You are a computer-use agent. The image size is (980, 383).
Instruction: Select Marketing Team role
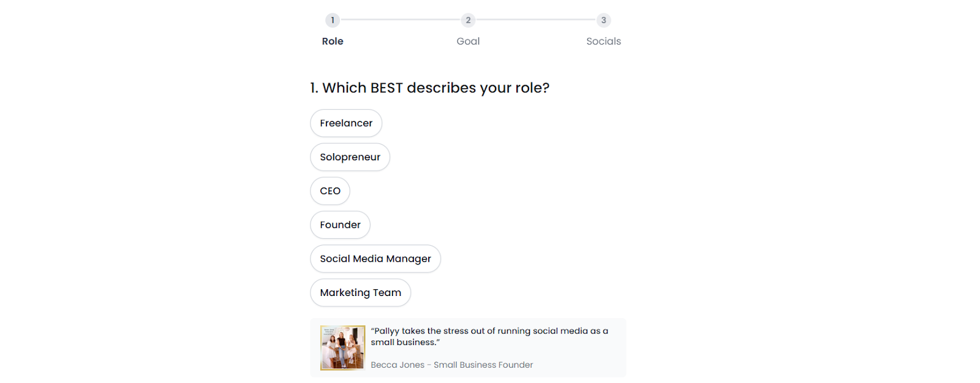click(x=360, y=293)
